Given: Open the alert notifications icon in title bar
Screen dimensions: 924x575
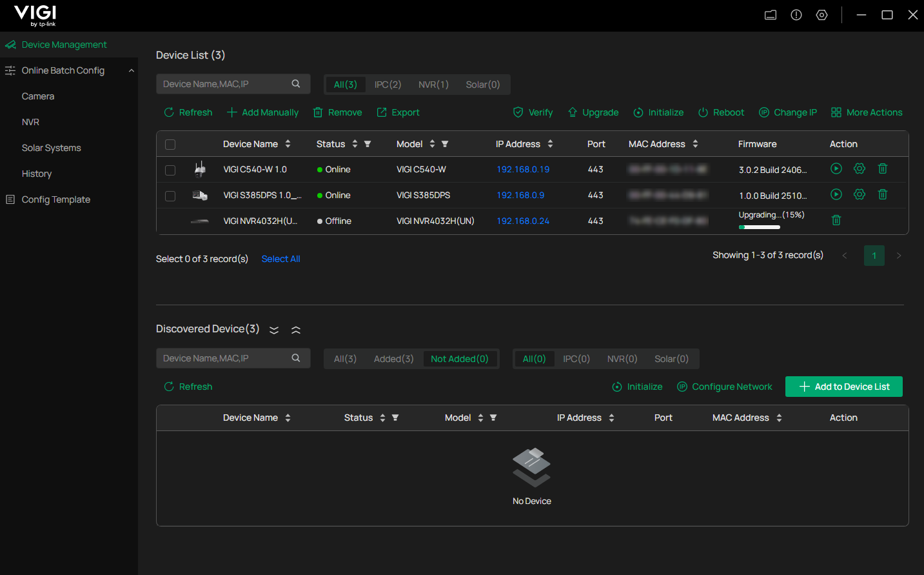Looking at the screenshot, I should coord(796,15).
